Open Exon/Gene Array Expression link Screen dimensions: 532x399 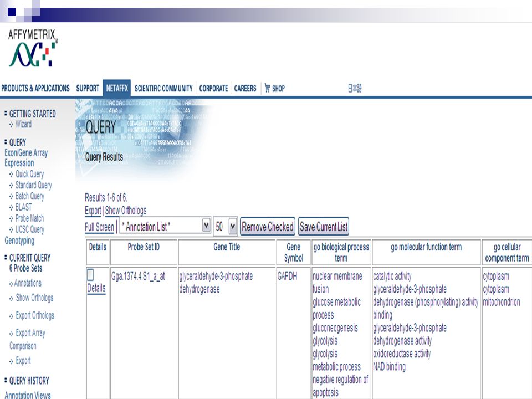coord(26,158)
